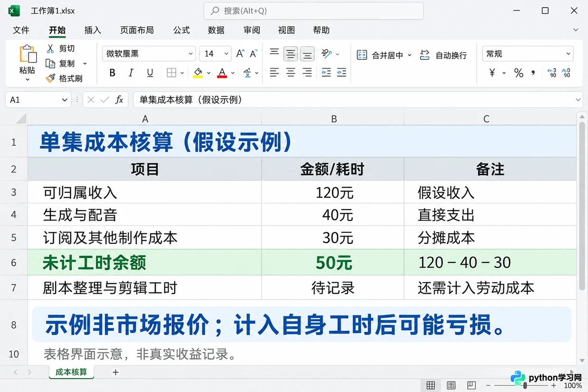Open the cell borders icon
The height and width of the screenshot is (392, 588).
pos(172,73)
